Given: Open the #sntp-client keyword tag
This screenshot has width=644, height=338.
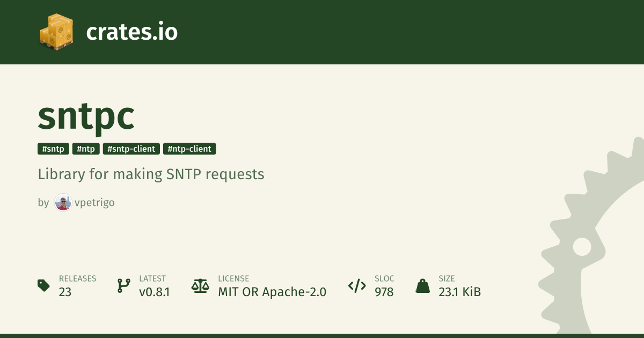Looking at the screenshot, I should tap(131, 149).
